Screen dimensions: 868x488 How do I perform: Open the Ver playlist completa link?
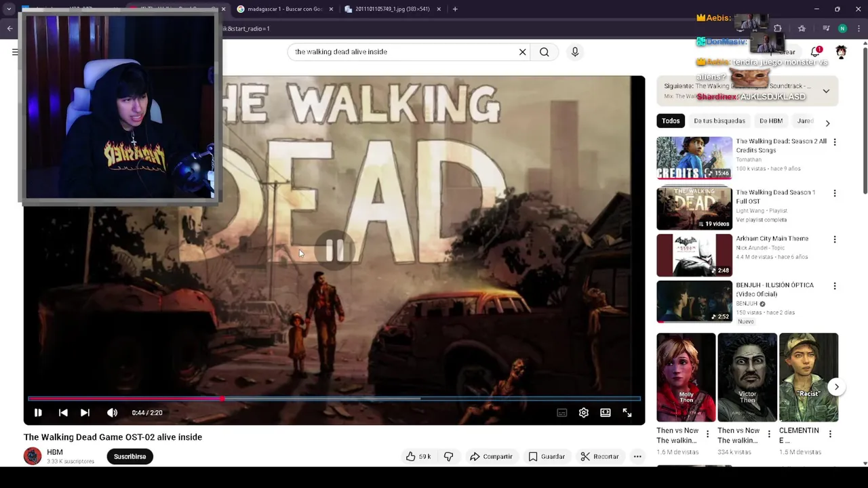coord(762,220)
